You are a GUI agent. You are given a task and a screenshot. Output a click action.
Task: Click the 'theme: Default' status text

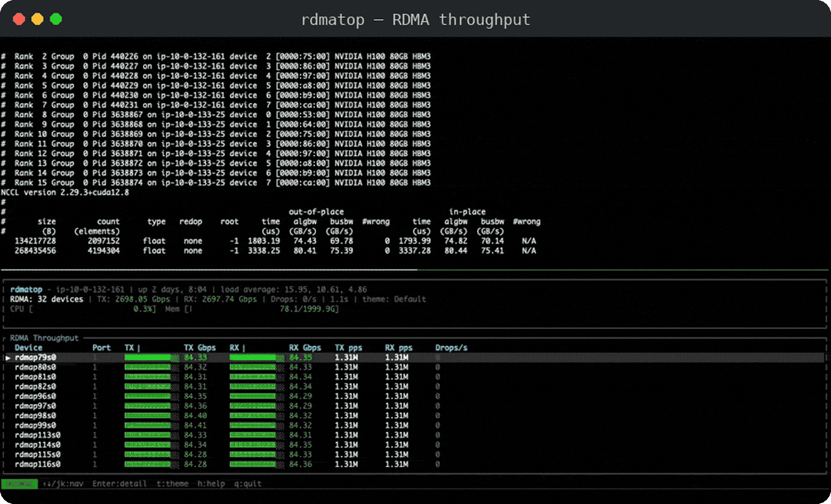(x=394, y=299)
